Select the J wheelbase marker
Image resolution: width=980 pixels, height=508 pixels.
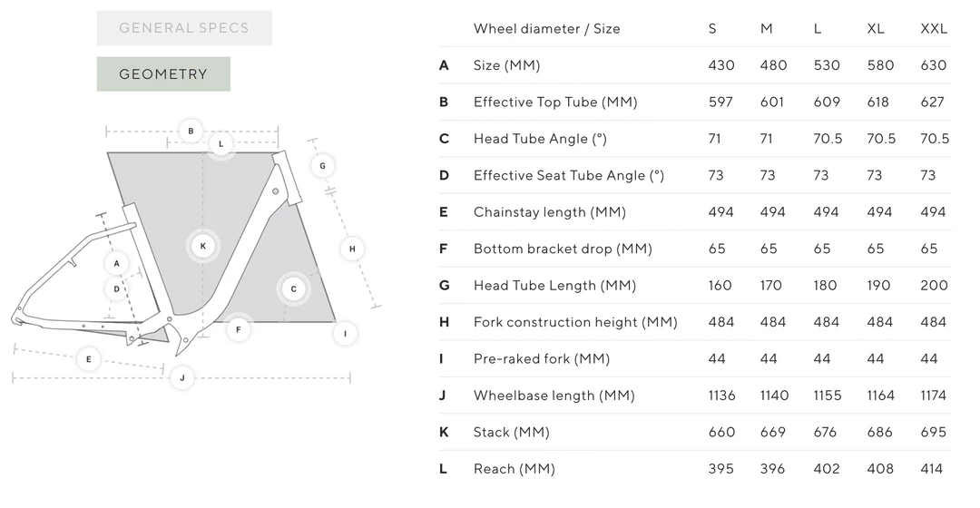[182, 377]
